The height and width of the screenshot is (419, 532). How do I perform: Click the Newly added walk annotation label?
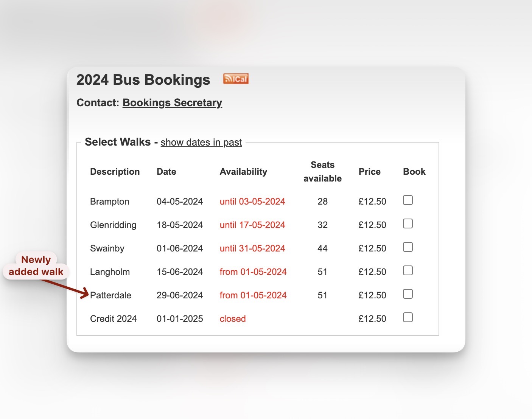pos(36,266)
